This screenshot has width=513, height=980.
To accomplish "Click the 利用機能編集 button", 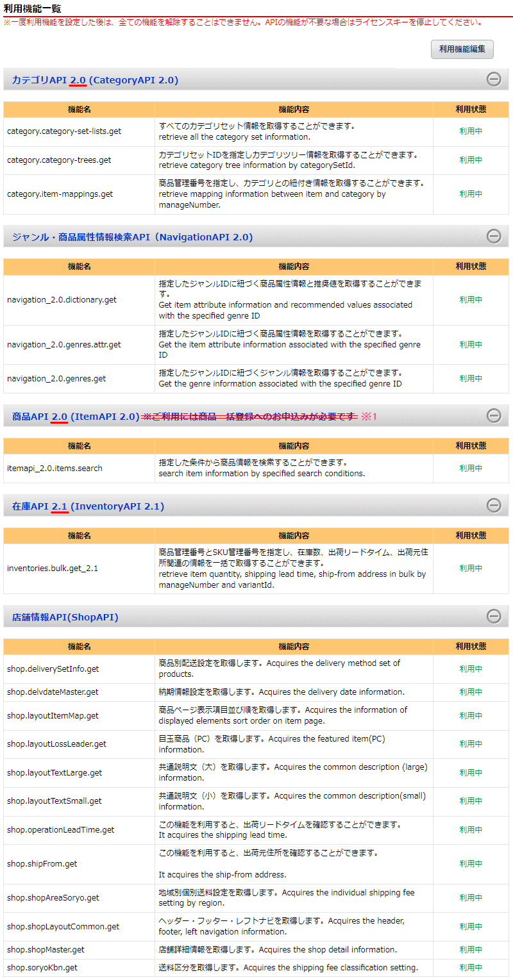I will tap(462, 49).
